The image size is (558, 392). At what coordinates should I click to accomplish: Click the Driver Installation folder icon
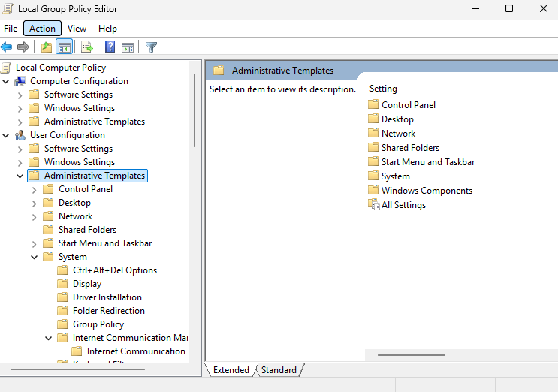click(62, 297)
